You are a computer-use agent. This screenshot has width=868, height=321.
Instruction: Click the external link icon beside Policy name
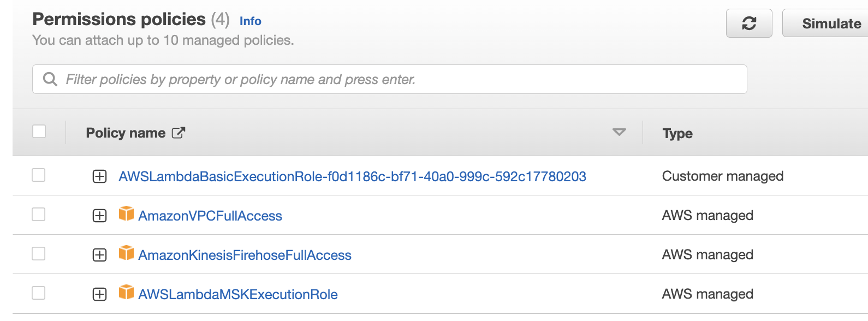(x=179, y=133)
